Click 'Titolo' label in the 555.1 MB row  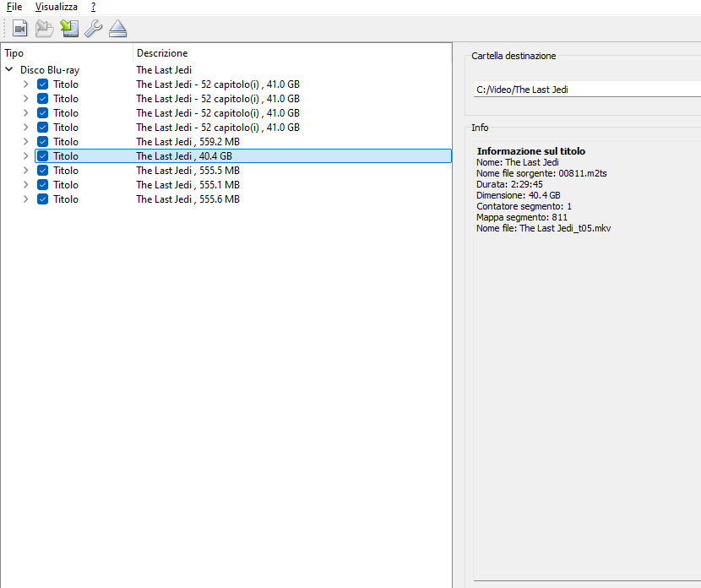[66, 185]
